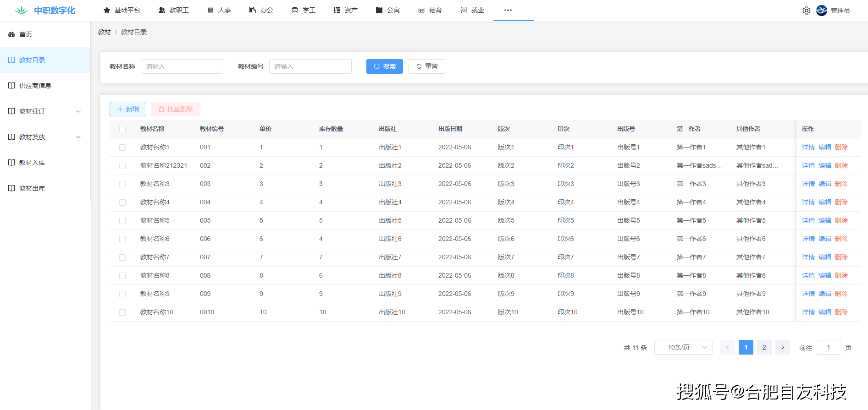This screenshot has width=868, height=410.
Task: Click the book icon beside 教材入库
Action: coord(11,163)
